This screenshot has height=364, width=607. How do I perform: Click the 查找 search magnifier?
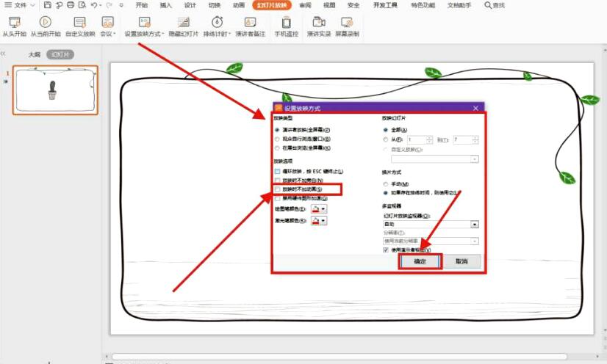[488, 5]
